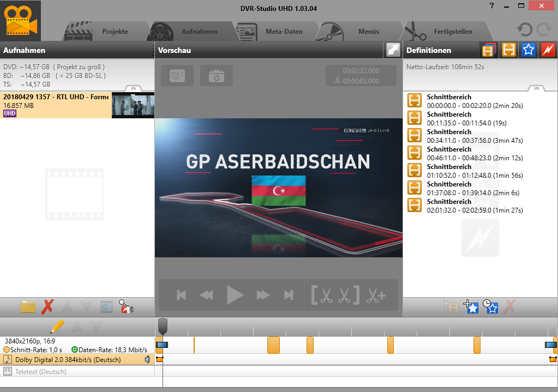Collapse the Aufnahmen info panel chevron

(133, 88)
